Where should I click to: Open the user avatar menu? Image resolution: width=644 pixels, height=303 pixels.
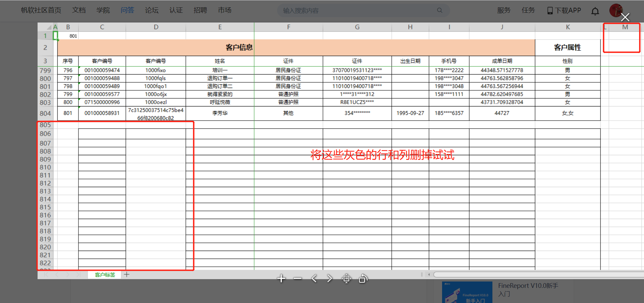coord(616,10)
